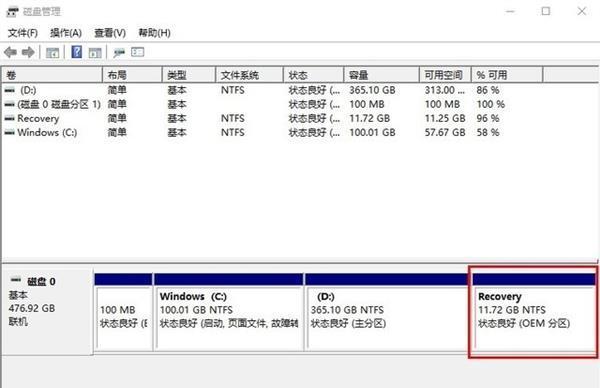
Task: Select the Windows (C:) partition block
Action: coord(229,312)
